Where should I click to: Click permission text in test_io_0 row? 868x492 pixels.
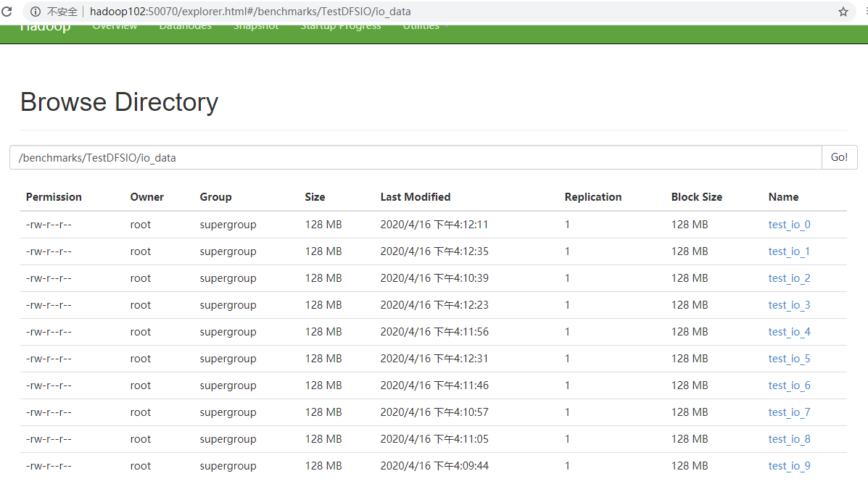click(x=49, y=225)
